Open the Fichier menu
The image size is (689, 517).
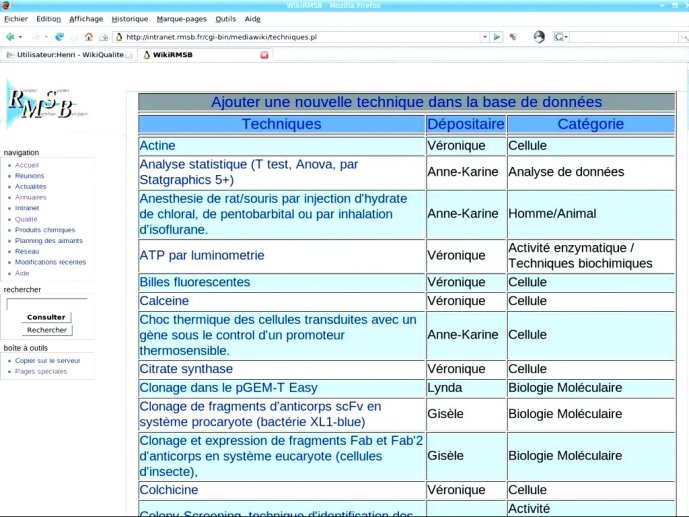point(16,19)
